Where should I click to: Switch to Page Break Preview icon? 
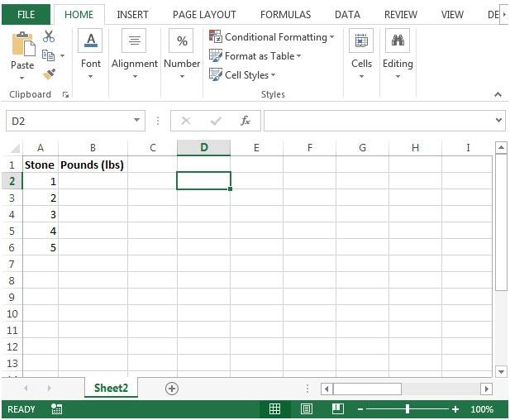[337, 409]
